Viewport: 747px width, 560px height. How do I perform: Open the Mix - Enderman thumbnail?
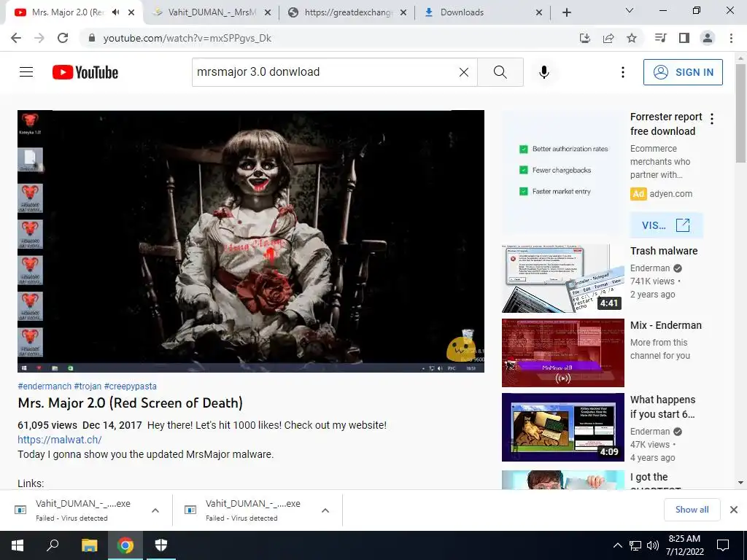coord(562,353)
